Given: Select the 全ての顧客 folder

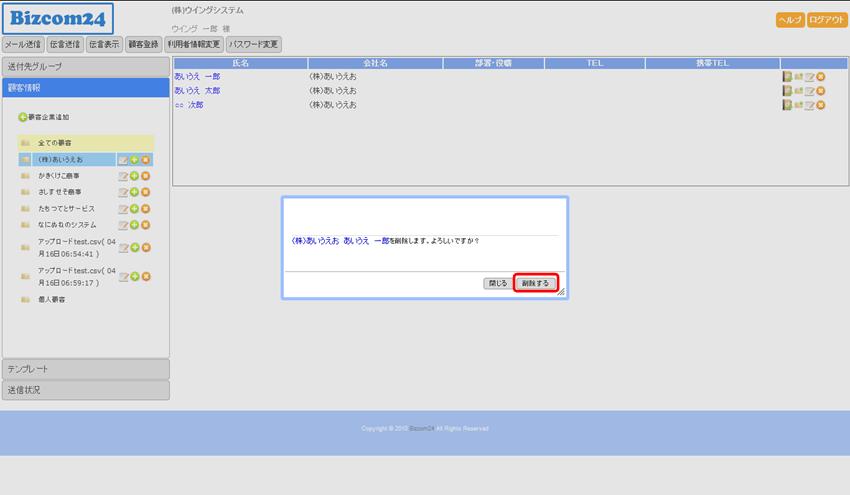Looking at the screenshot, I should (55, 143).
